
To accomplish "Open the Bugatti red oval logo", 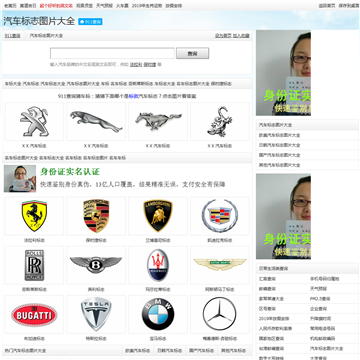I will pos(34,315).
